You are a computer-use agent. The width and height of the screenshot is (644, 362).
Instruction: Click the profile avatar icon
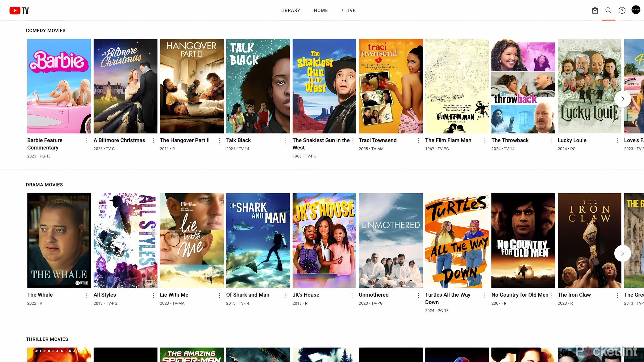[x=636, y=10]
